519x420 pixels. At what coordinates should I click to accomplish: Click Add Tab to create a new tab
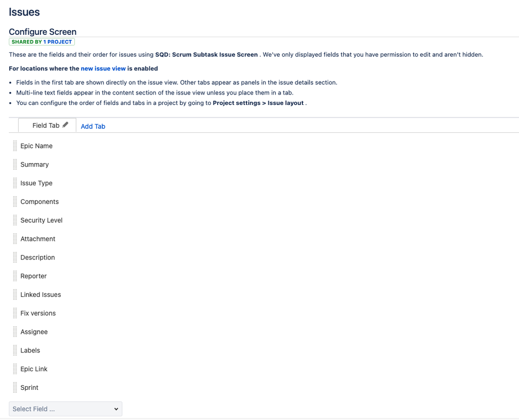point(92,126)
